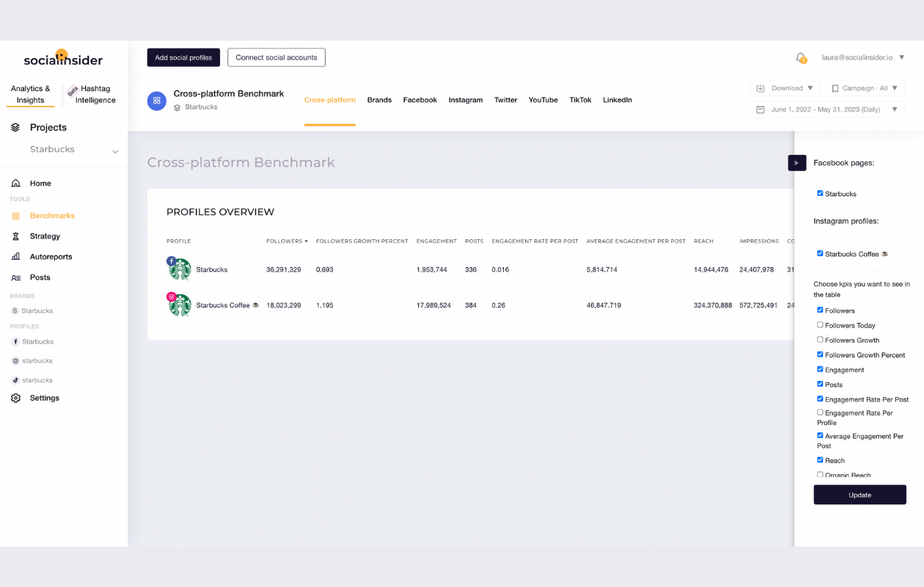Collapse the KPI side panel arrow
Viewport: 924px width, 587px height.
pos(796,163)
